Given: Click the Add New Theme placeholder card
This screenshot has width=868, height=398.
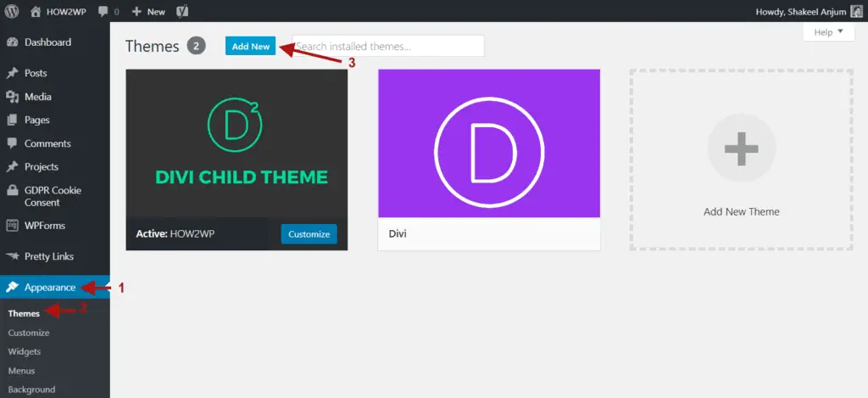Looking at the screenshot, I should [x=741, y=160].
